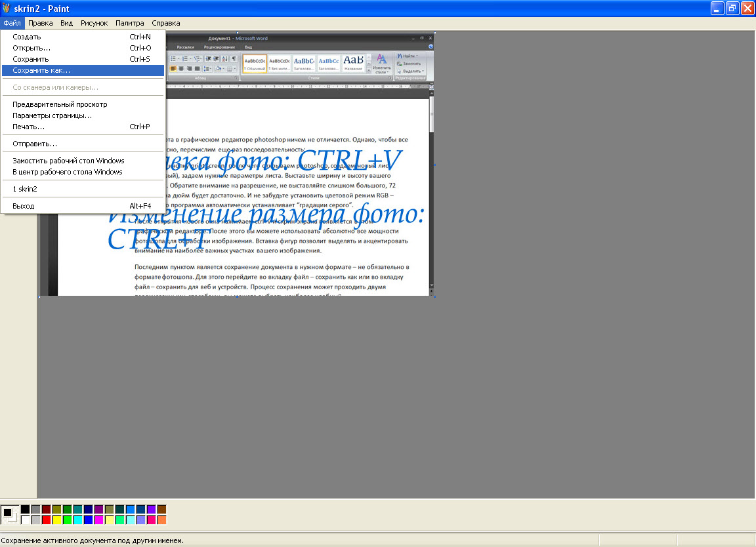756x547 pixels.
Task: Click the Paint application icon in title bar
Action: [x=7, y=9]
